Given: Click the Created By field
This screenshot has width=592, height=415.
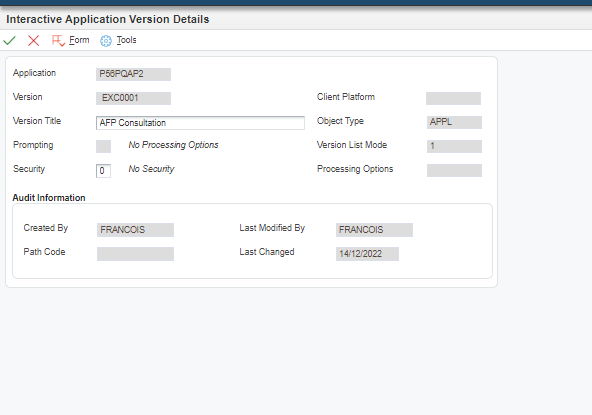Looking at the screenshot, I should pyautogui.click(x=135, y=230).
